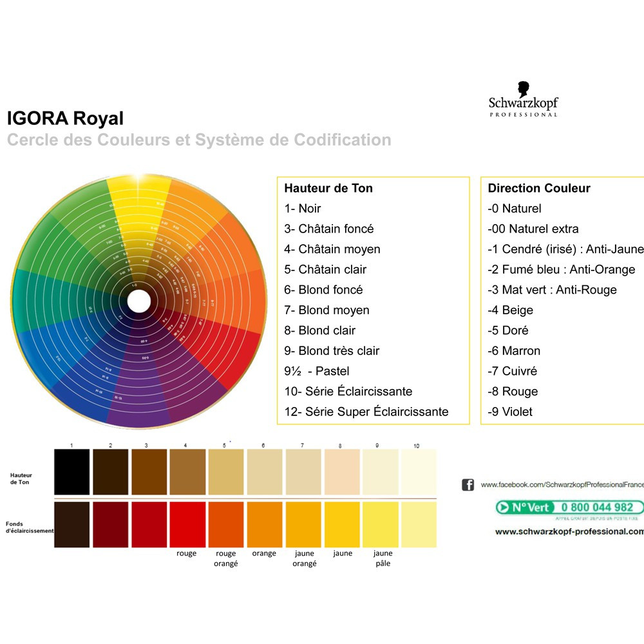Click the Schwarzkopf Professional logo
The width and height of the screenshot is (644, 644).
pyautogui.click(x=523, y=99)
